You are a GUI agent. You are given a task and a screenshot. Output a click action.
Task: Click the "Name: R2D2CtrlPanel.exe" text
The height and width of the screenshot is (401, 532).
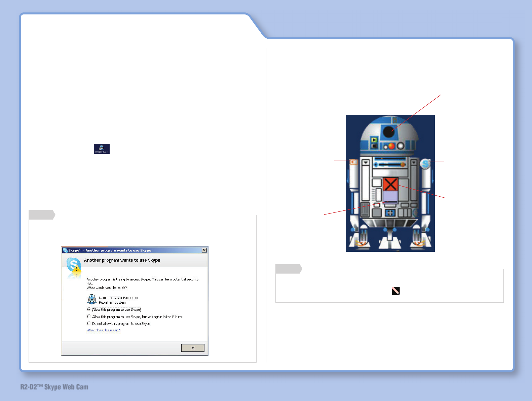pyautogui.click(x=118, y=298)
